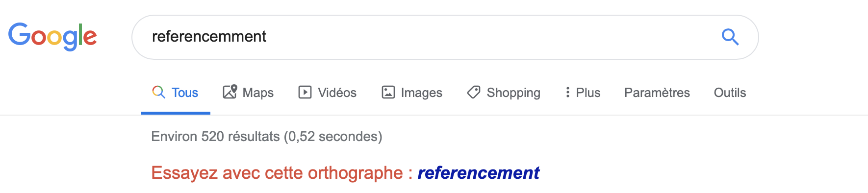Click the Maps pin icon
Viewport: 868px width, 193px height.
pyautogui.click(x=230, y=92)
